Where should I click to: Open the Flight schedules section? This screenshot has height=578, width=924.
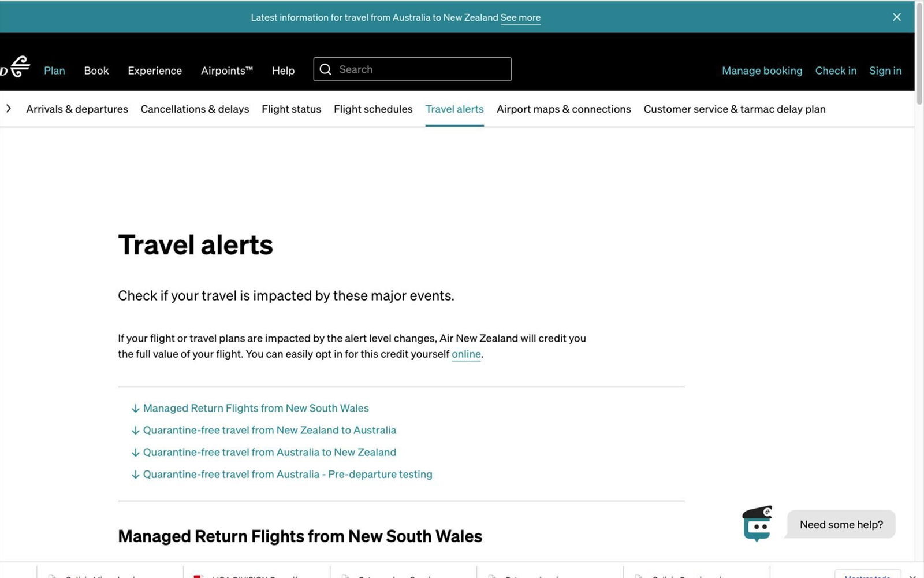click(372, 109)
